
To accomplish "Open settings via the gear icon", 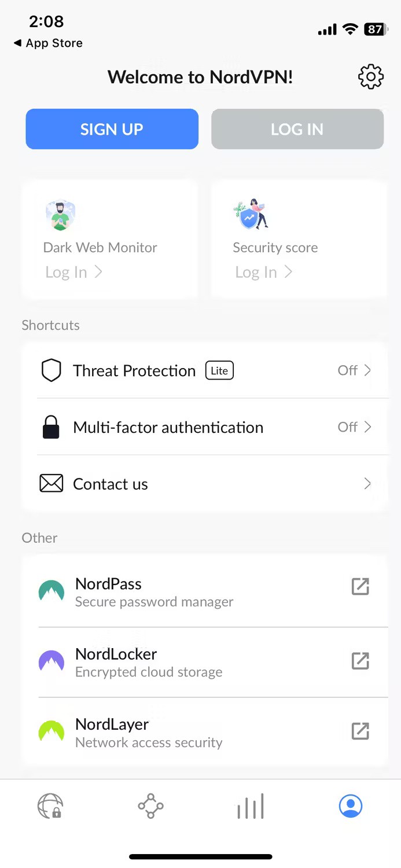I will point(371,77).
